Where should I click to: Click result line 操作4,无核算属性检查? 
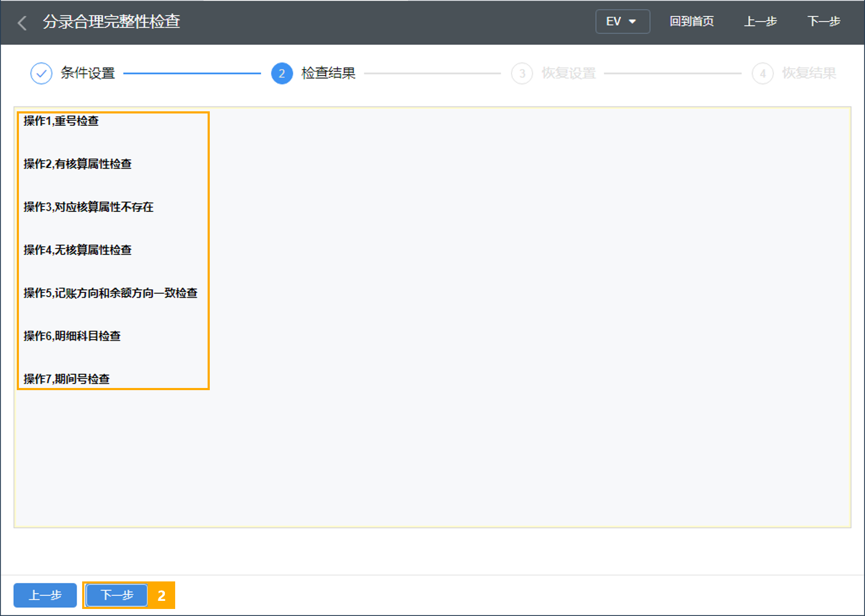(78, 250)
